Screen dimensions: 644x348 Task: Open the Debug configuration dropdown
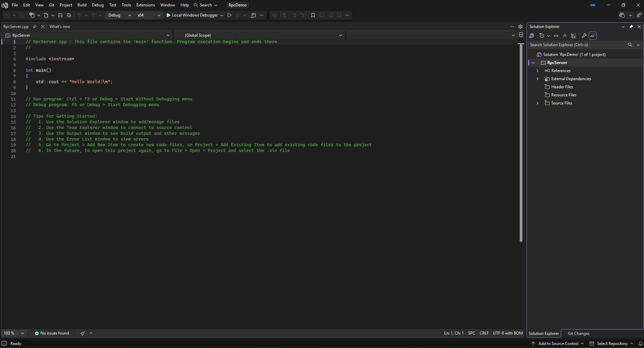[120, 15]
